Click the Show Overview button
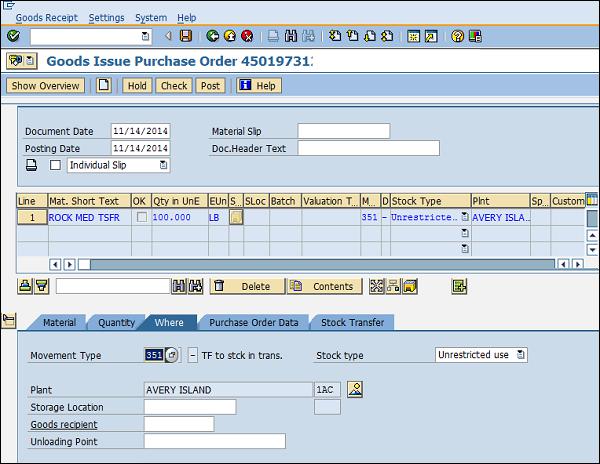 coord(46,86)
